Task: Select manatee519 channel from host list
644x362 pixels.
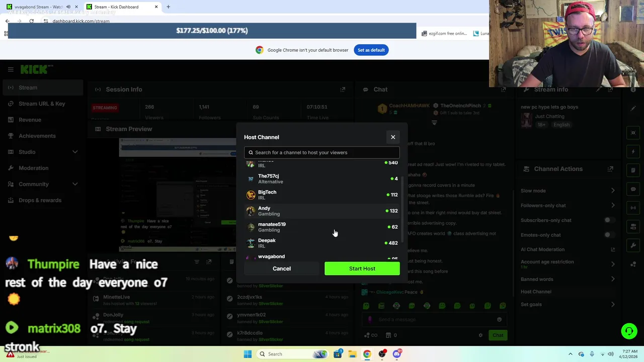Action: [x=322, y=227]
